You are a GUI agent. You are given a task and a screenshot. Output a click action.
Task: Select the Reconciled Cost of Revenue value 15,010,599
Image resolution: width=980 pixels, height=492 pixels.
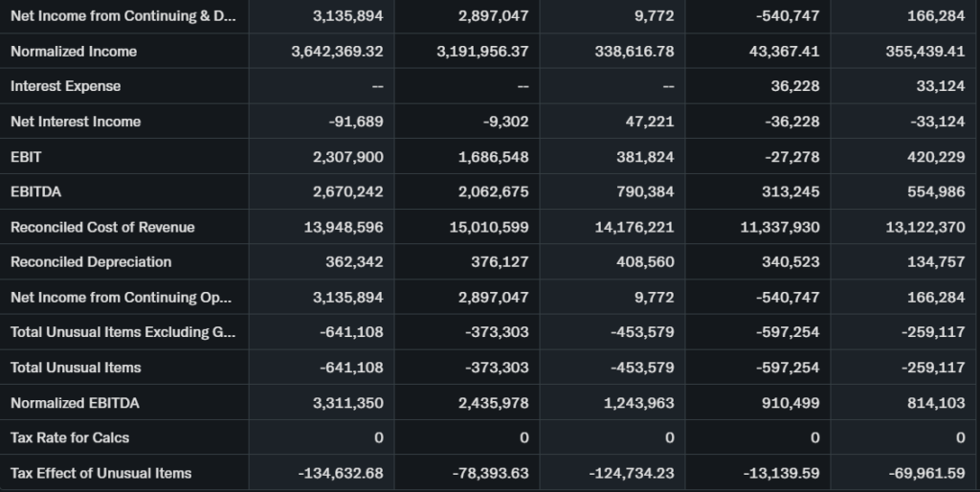click(x=488, y=227)
